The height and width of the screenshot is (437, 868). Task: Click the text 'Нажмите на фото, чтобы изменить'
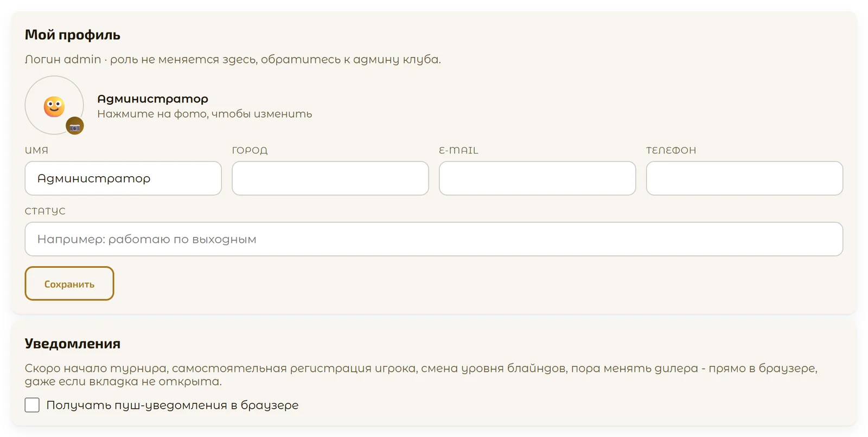205,114
